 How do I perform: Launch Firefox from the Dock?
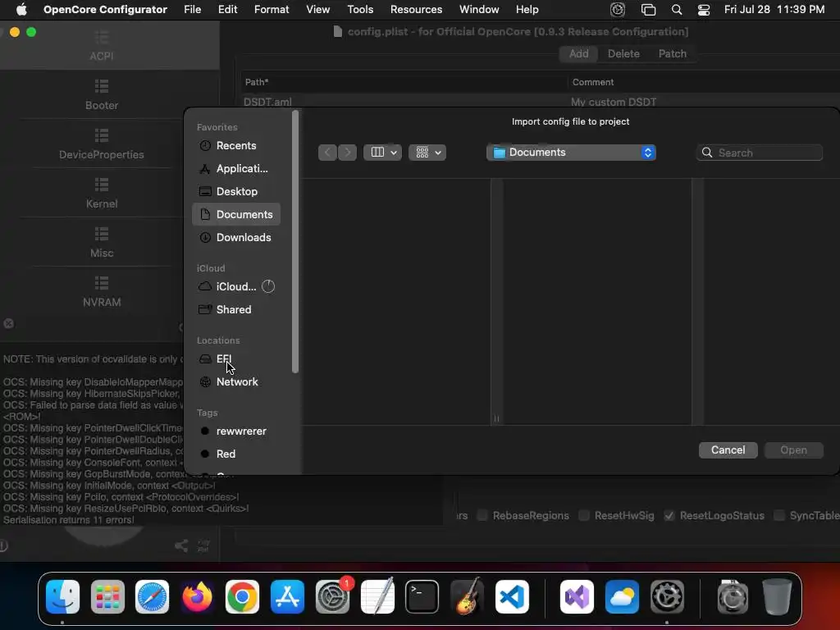click(x=197, y=596)
